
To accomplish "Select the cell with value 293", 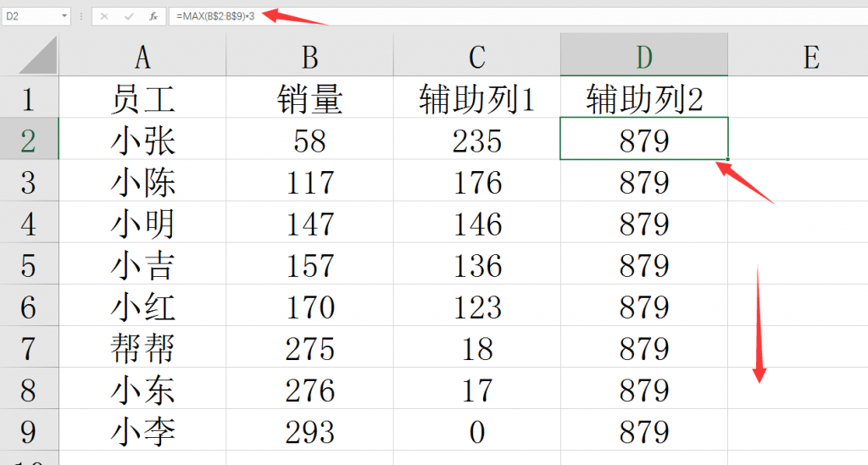I will (309, 432).
